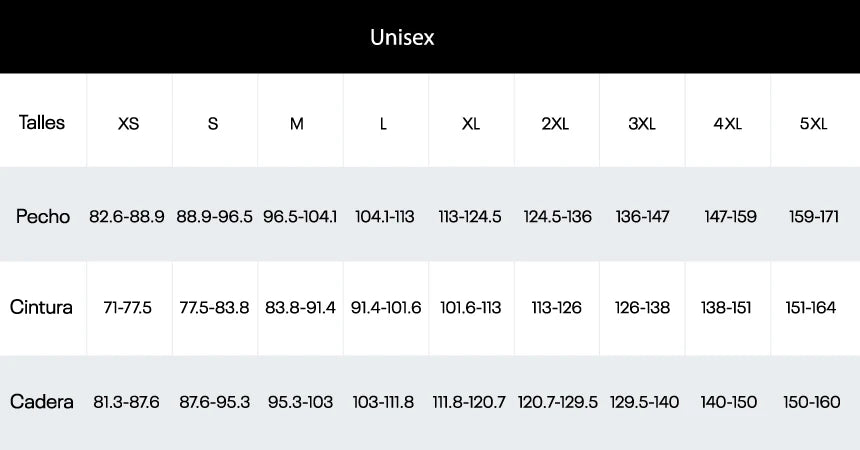Select the M size column header
Viewport: 860px width, 450px height.
(297, 124)
